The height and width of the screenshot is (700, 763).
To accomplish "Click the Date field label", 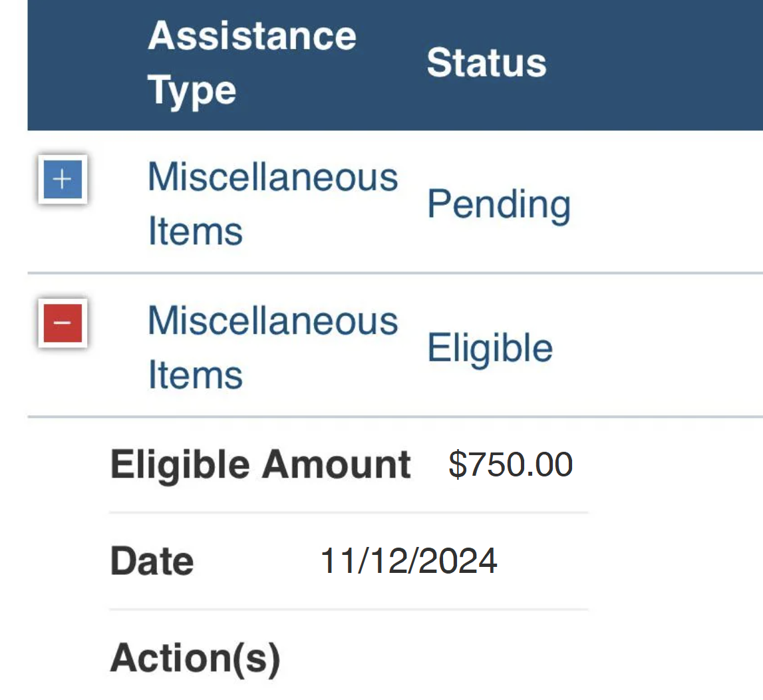I will (152, 561).
